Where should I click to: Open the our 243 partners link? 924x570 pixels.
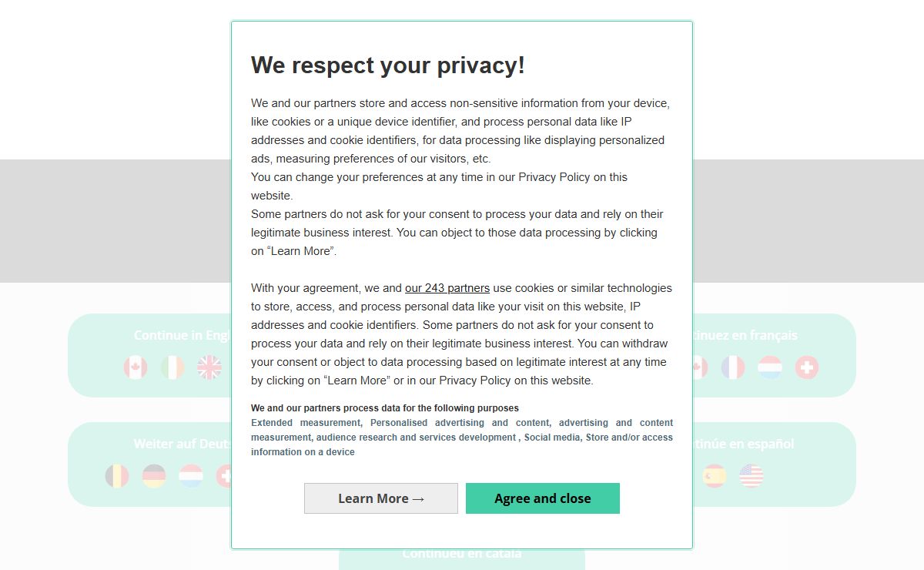pyautogui.click(x=447, y=288)
